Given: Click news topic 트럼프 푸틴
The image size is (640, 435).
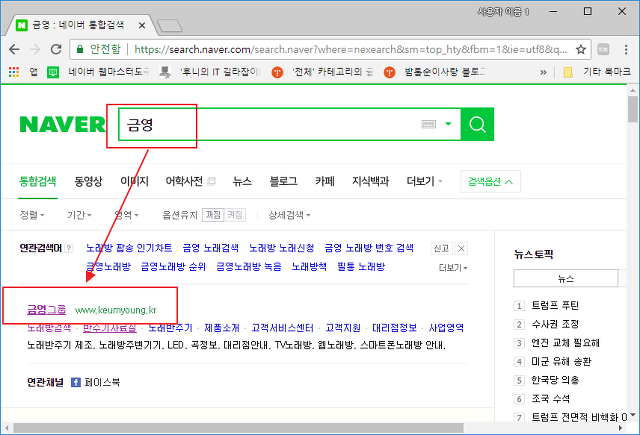Looking at the screenshot, I should [x=555, y=305].
